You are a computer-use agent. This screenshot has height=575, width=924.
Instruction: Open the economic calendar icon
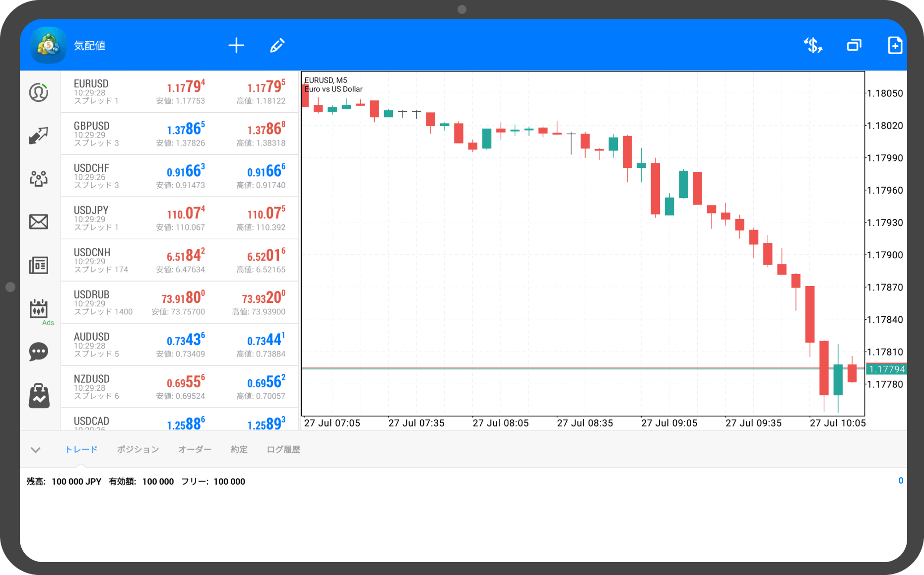click(x=39, y=309)
